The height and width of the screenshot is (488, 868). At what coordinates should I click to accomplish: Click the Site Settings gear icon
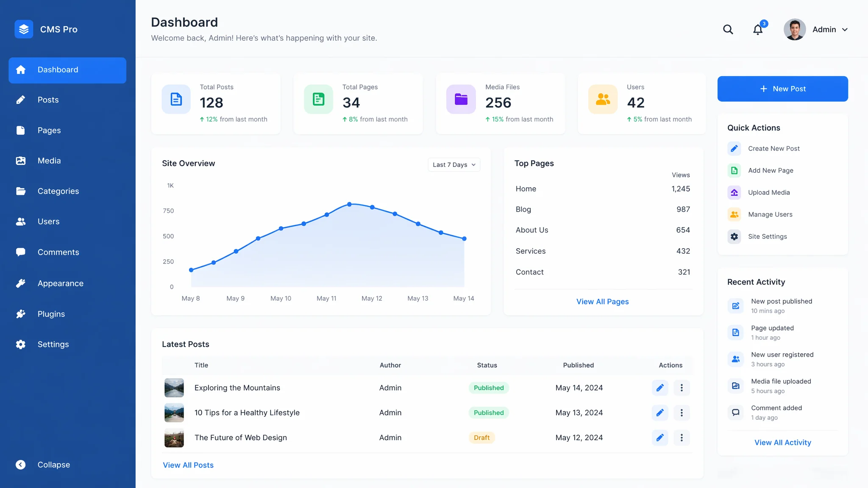[x=734, y=236]
